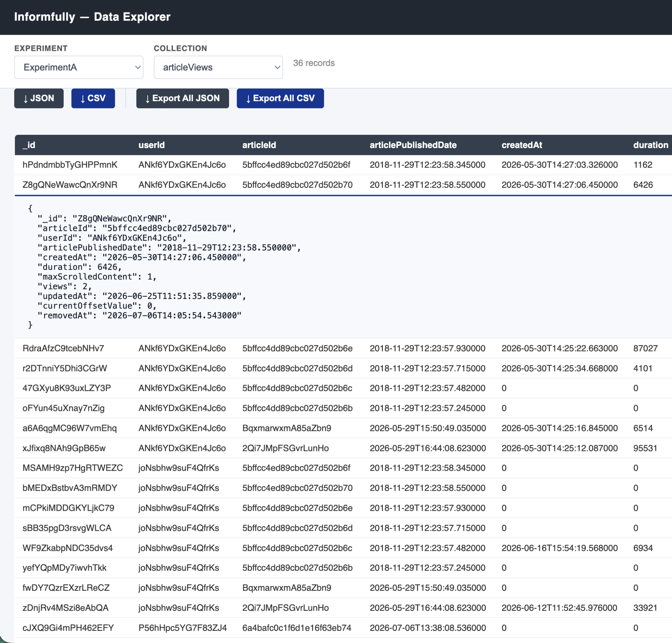Image resolution: width=672 pixels, height=643 pixels.
Task: Select the row MSAMH9zp7HgRTWEZC
Action: tap(343, 468)
